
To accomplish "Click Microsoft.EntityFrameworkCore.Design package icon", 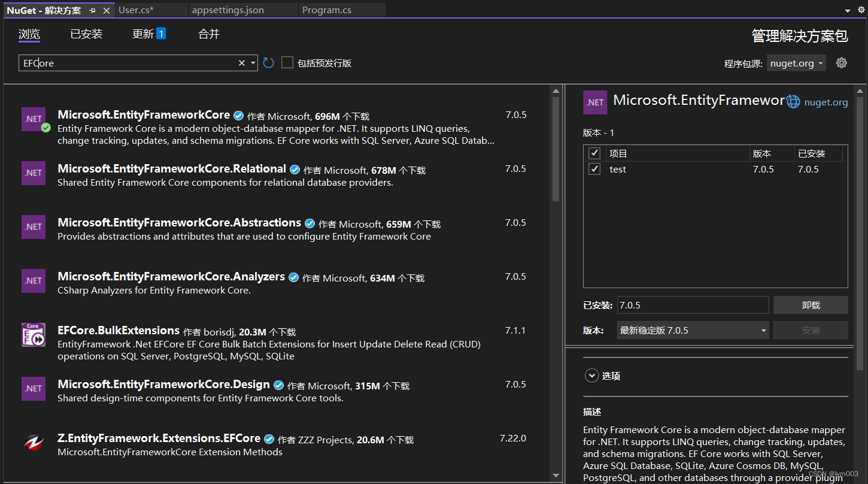I will click(x=34, y=389).
